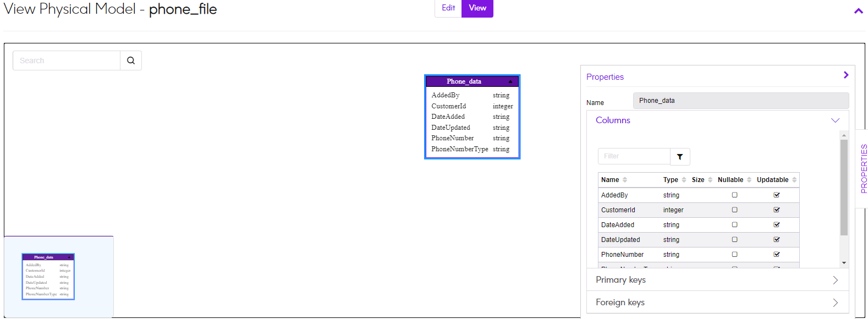868x319 pixels.
Task: Click the Columns Filter input field
Action: point(634,156)
